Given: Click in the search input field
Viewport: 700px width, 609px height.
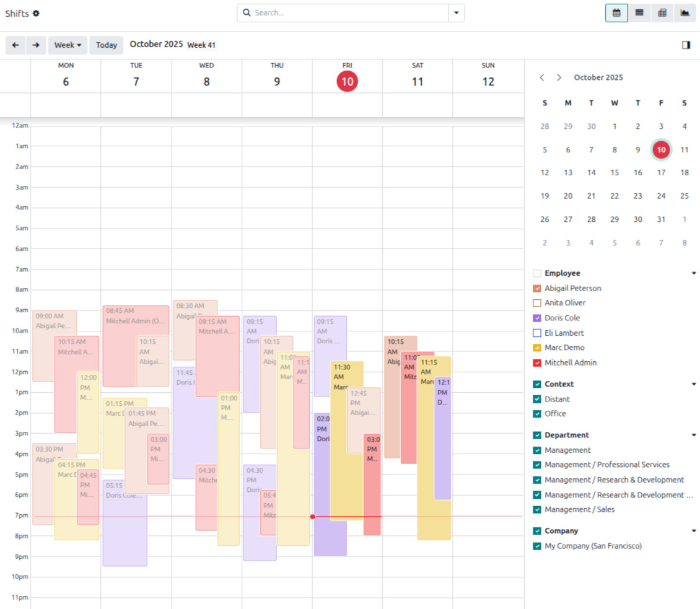Looking at the screenshot, I should coord(350,13).
